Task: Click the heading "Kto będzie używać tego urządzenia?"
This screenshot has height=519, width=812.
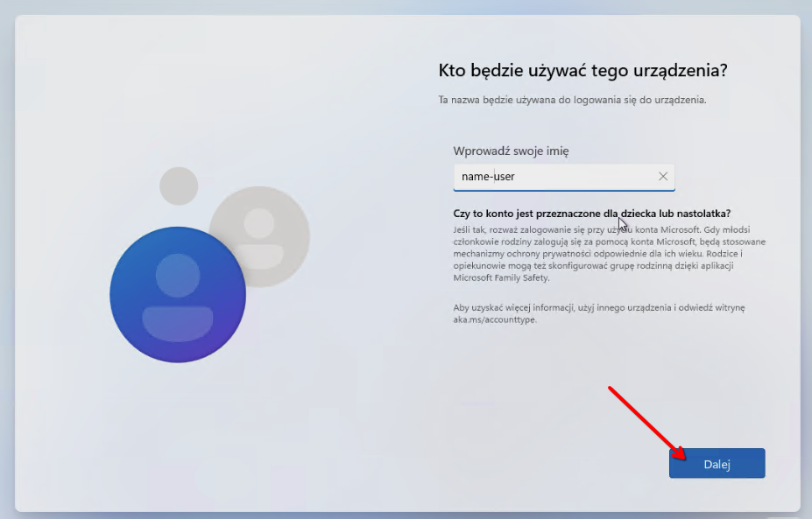Action: [583, 70]
